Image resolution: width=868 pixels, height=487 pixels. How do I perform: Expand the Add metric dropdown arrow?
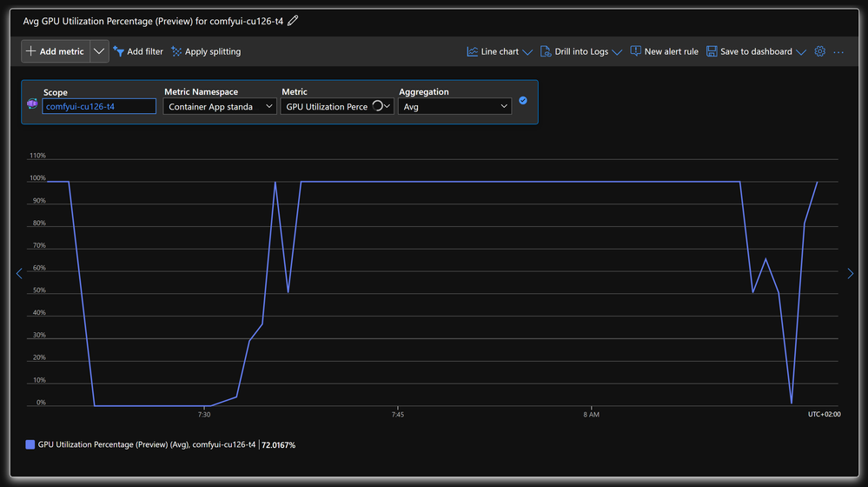(99, 51)
